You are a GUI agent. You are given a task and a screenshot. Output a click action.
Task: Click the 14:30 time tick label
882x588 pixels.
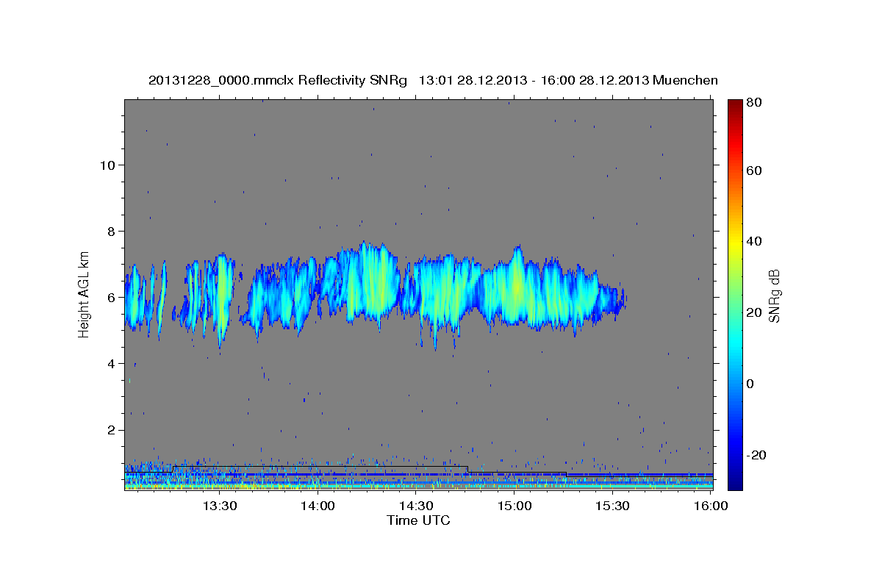click(x=416, y=506)
